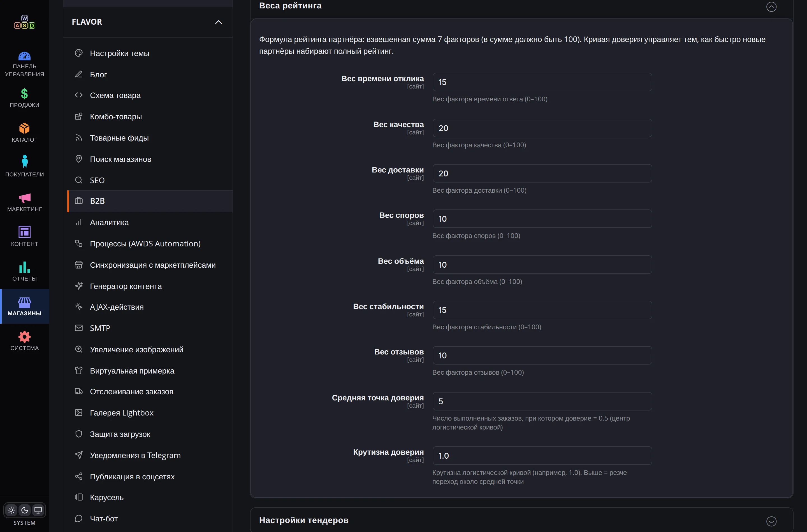The height and width of the screenshot is (532, 807).
Task: Click the Вес объёма input field
Action: tap(542, 265)
